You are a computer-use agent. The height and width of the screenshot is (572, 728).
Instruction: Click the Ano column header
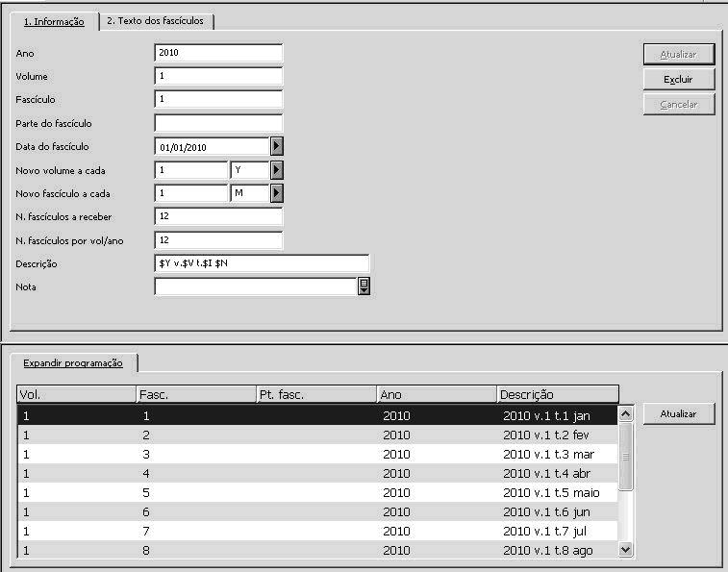point(437,395)
